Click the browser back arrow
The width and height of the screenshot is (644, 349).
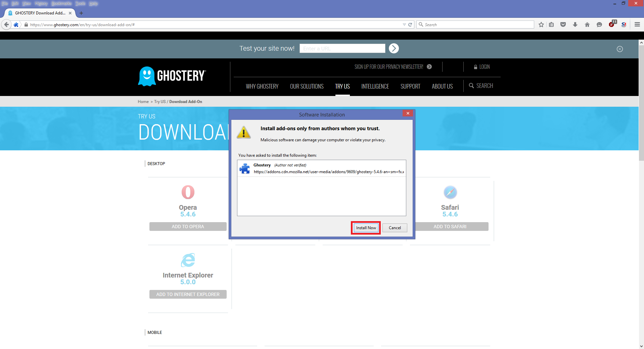click(6, 24)
